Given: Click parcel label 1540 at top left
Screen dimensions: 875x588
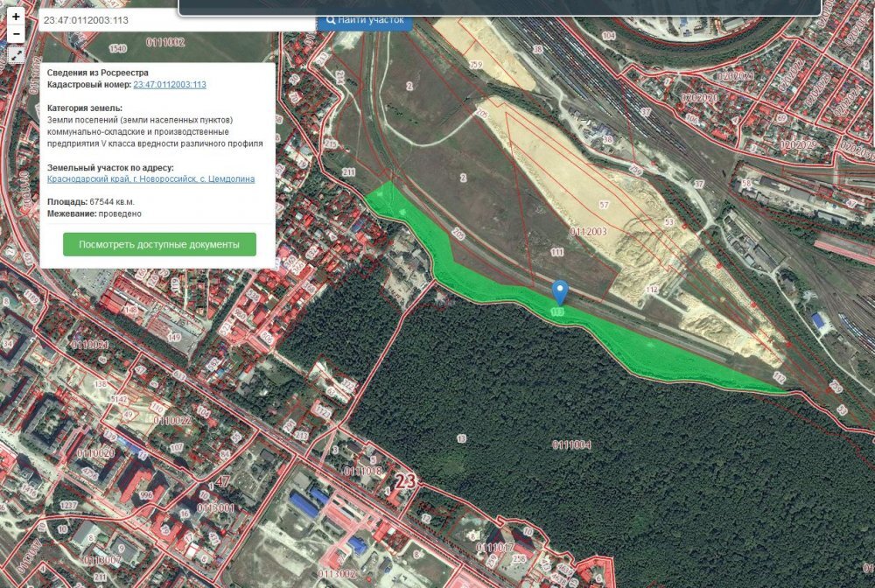Looking at the screenshot, I should [118, 48].
